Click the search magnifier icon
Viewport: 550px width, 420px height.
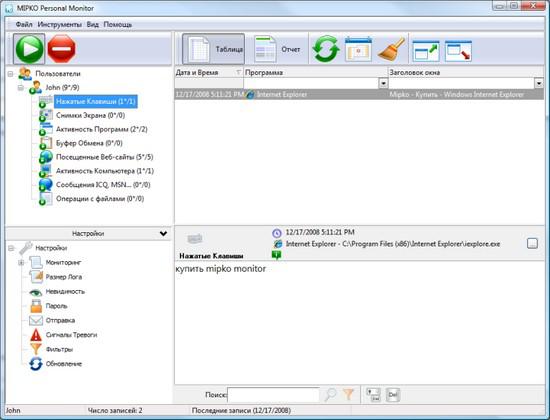(x=330, y=395)
